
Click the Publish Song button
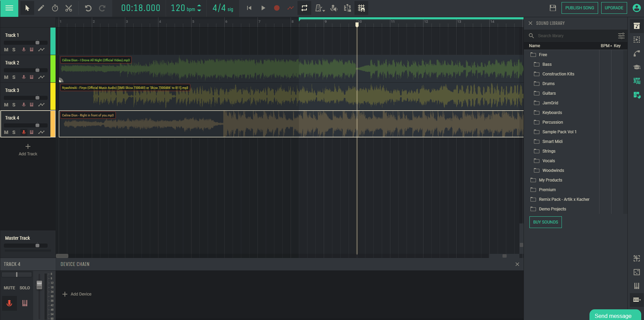click(580, 8)
